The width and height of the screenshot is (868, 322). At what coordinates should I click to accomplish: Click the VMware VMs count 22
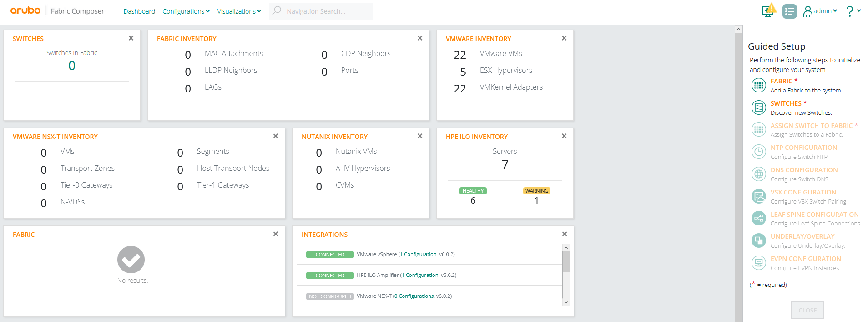pos(460,55)
